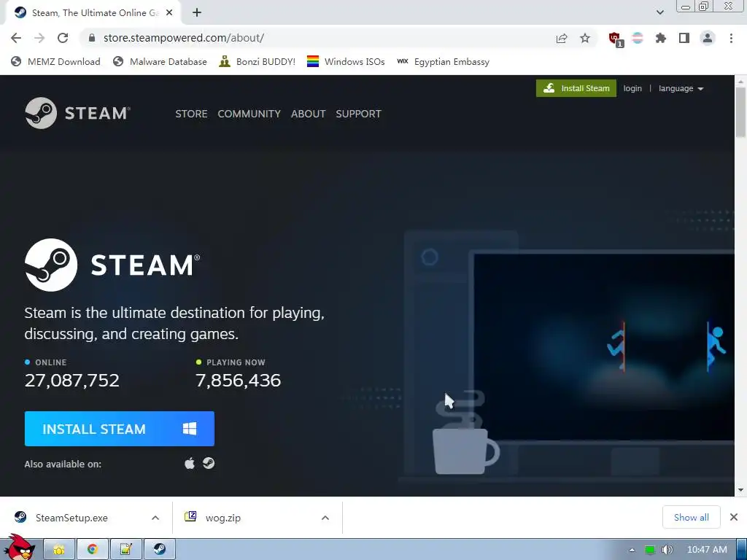Open the Malware Database bookmark
This screenshot has height=560, width=747.
160,62
